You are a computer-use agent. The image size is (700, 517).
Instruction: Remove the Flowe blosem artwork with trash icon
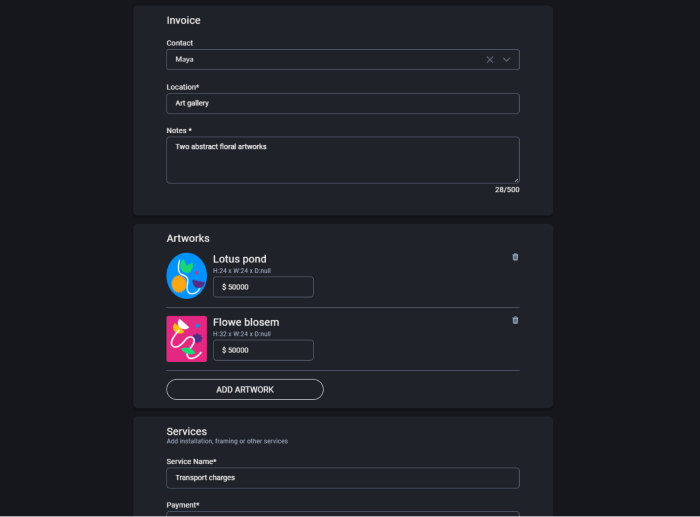pos(515,321)
